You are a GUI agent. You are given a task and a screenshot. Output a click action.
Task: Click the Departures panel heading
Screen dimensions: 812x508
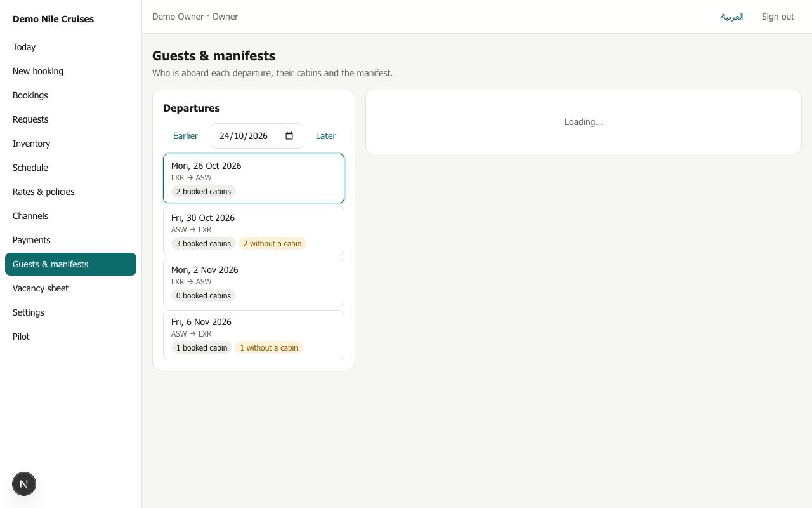coord(192,108)
